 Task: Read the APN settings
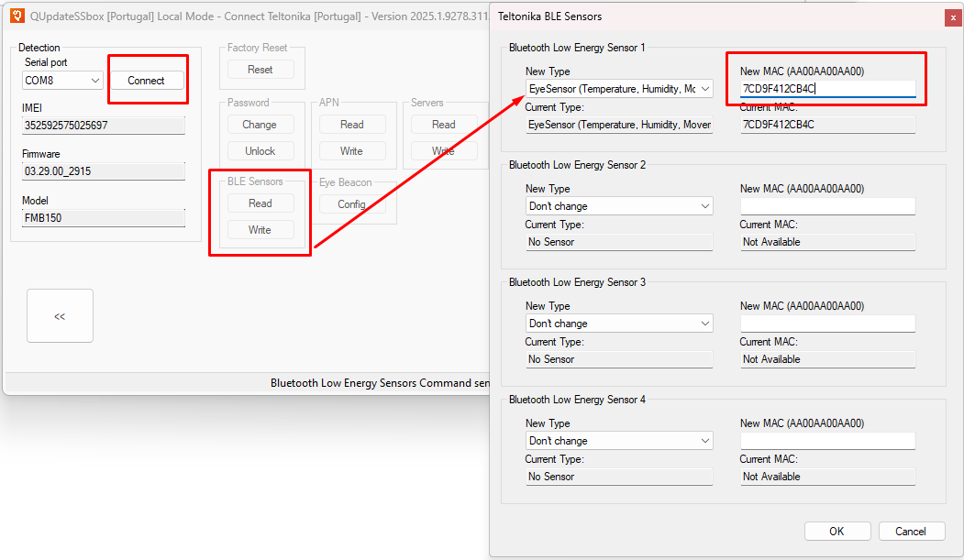pyautogui.click(x=351, y=125)
